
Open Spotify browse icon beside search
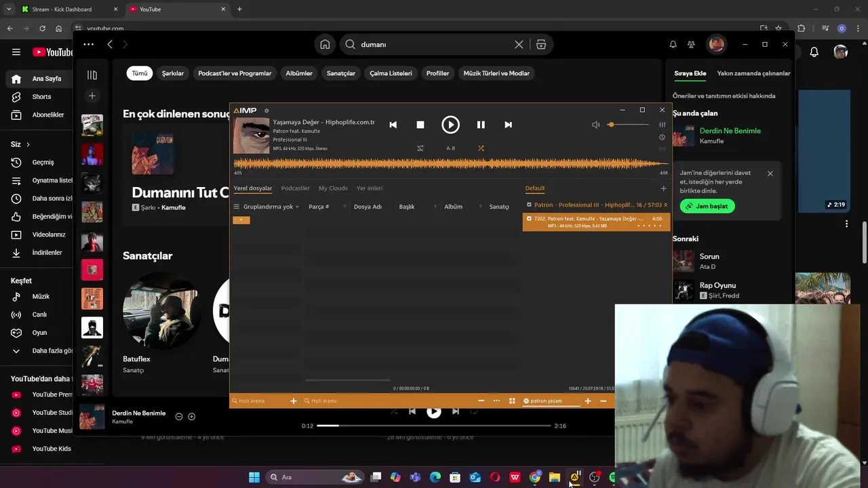(x=541, y=44)
